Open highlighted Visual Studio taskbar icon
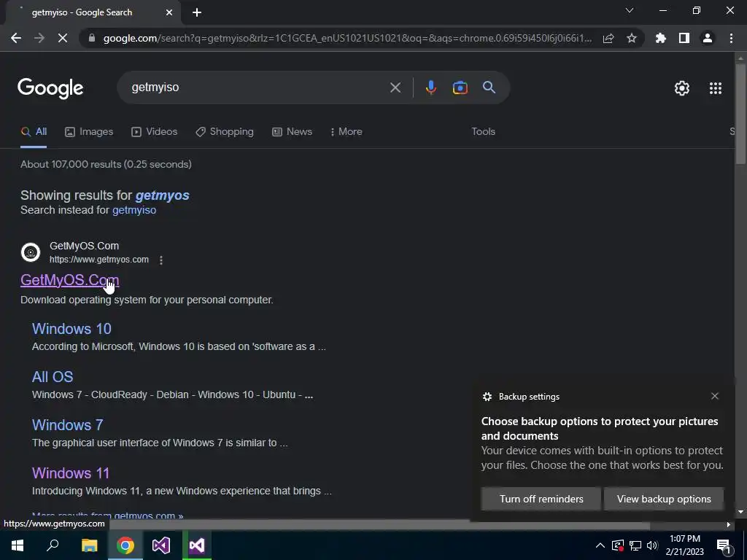This screenshot has height=560, width=747. tap(197, 545)
